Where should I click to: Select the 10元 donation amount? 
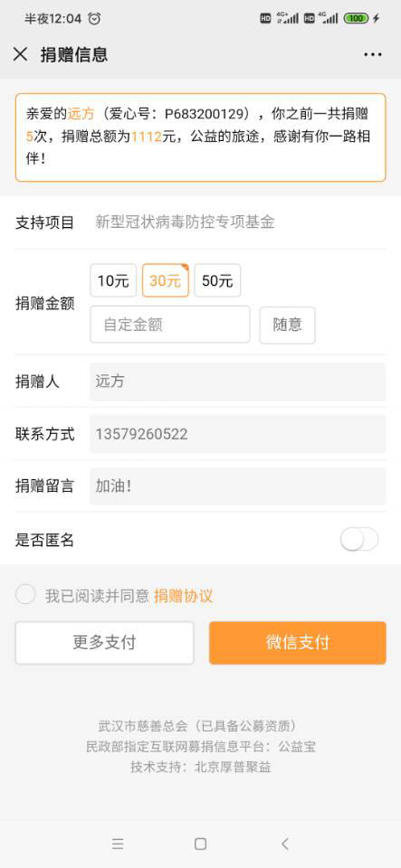point(113,280)
